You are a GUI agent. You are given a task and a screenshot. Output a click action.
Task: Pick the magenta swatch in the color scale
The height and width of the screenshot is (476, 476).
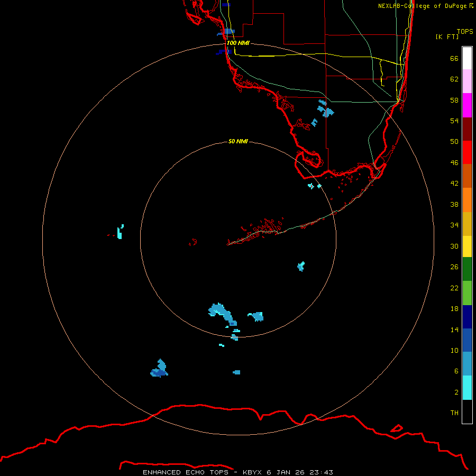467,105
